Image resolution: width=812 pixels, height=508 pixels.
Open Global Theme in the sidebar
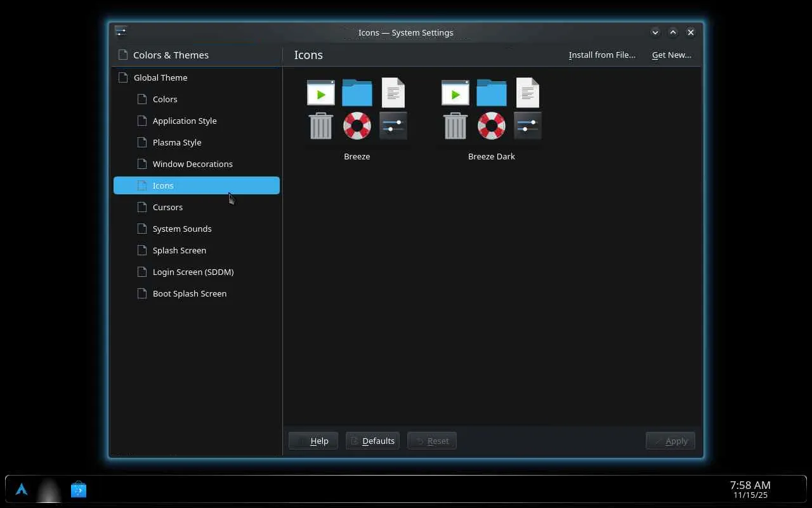pos(197,77)
